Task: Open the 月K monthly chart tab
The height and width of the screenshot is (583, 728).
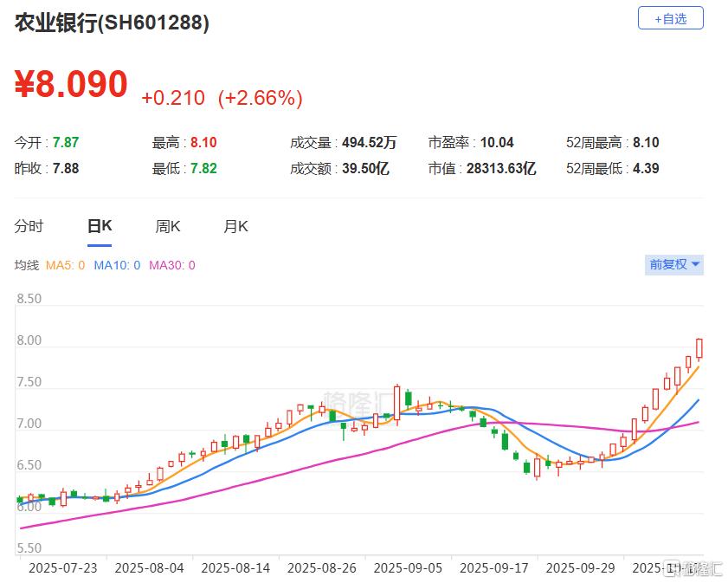Action: [x=235, y=227]
